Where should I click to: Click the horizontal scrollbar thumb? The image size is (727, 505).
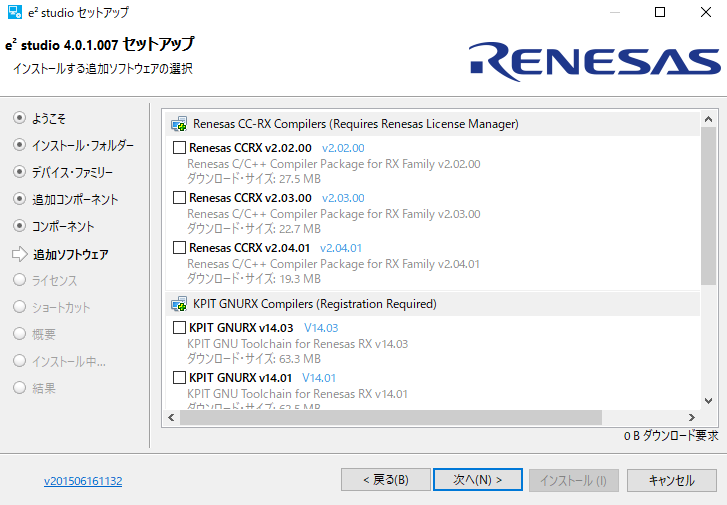(x=391, y=417)
